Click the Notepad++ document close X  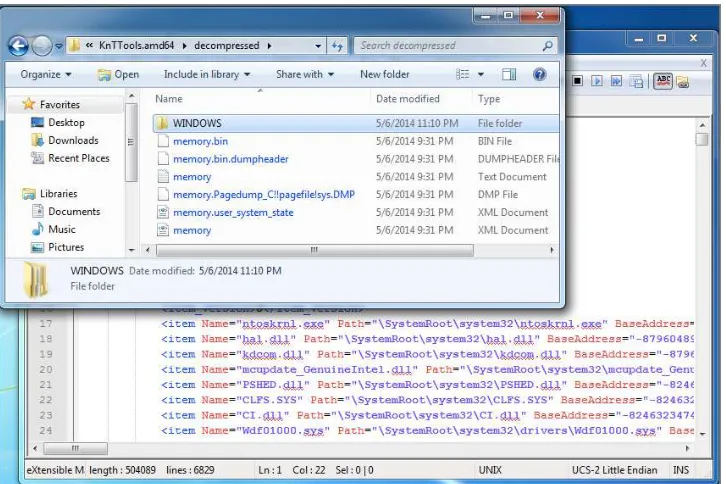click(703, 63)
